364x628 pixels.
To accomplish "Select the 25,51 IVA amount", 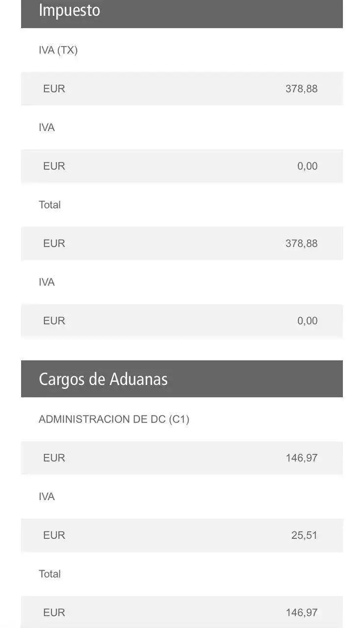I will click(304, 535).
